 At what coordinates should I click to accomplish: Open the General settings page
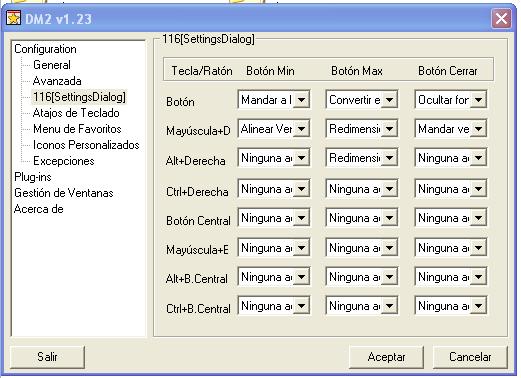[52, 65]
